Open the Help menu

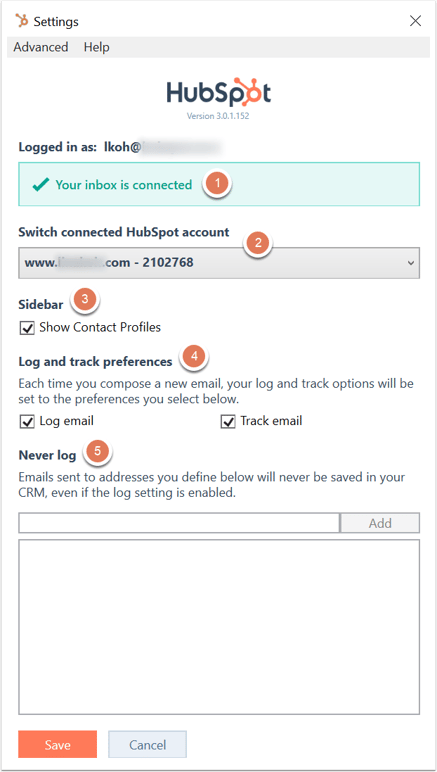tap(96, 47)
